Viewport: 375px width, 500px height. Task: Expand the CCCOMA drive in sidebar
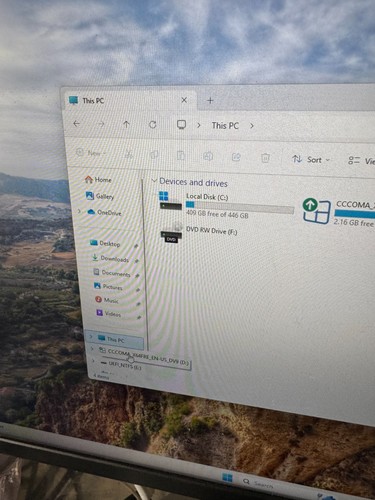pos(92,349)
